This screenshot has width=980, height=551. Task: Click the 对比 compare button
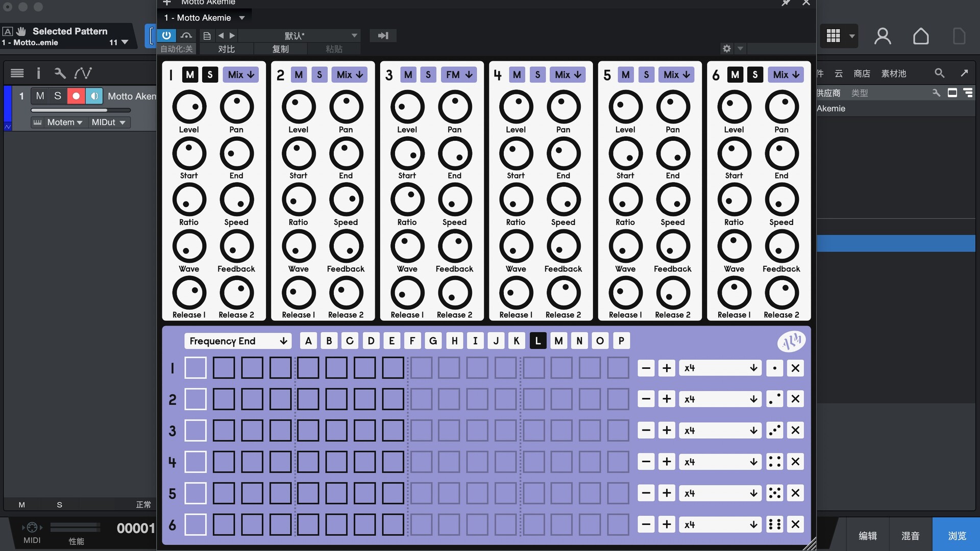(226, 49)
